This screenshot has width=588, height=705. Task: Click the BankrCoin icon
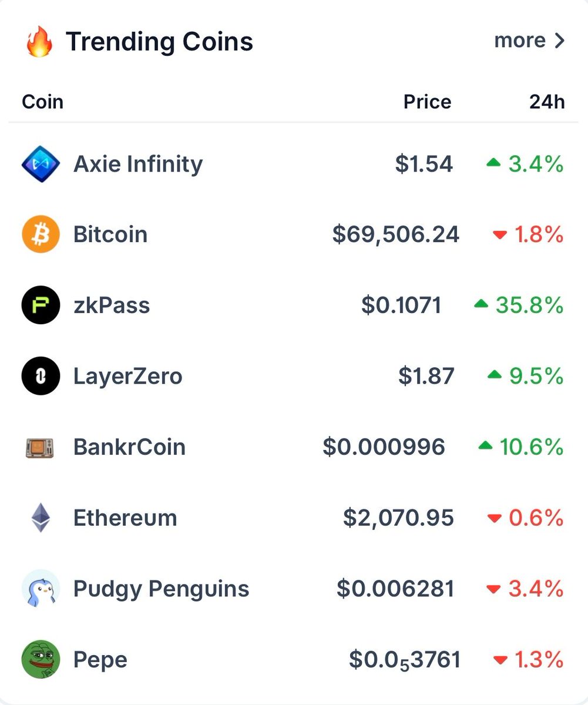[x=41, y=448]
